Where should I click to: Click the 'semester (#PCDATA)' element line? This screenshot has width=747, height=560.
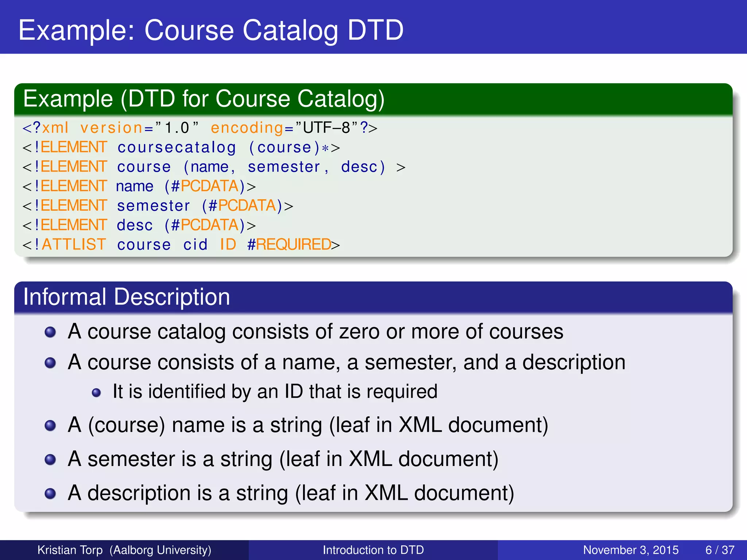(x=158, y=206)
